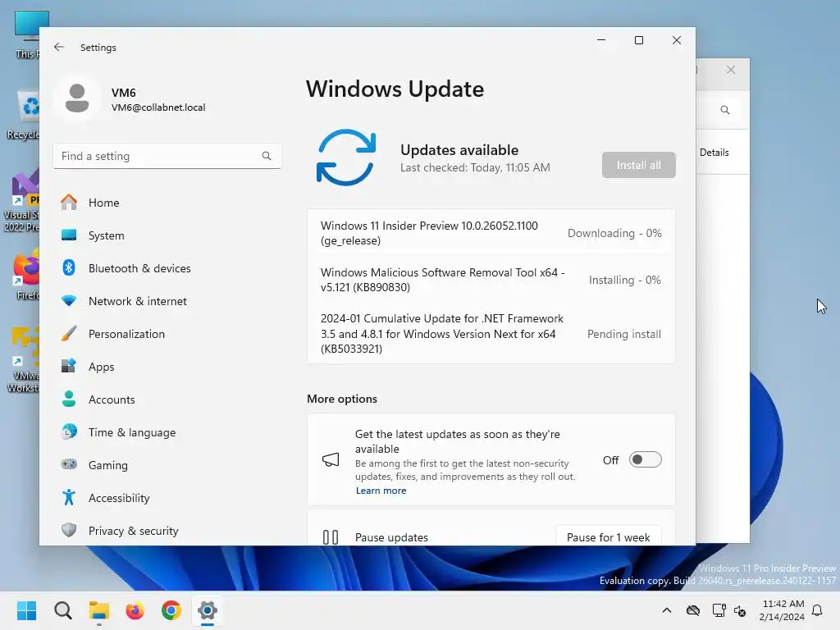840x630 pixels.
Task: Launch Google Chrome from the taskbar
Action: [x=171, y=610]
